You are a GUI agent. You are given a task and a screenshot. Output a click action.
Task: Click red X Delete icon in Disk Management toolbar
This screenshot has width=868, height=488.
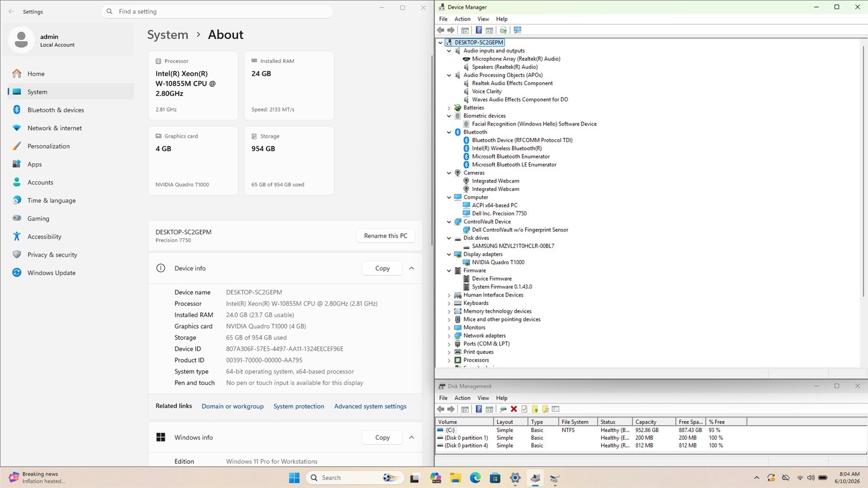pyautogui.click(x=514, y=409)
